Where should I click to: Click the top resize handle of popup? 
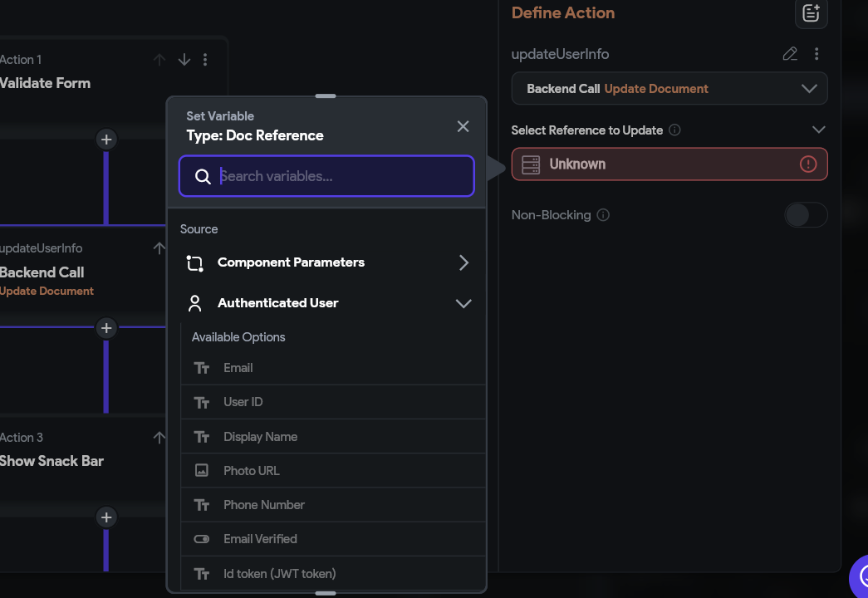click(x=326, y=96)
